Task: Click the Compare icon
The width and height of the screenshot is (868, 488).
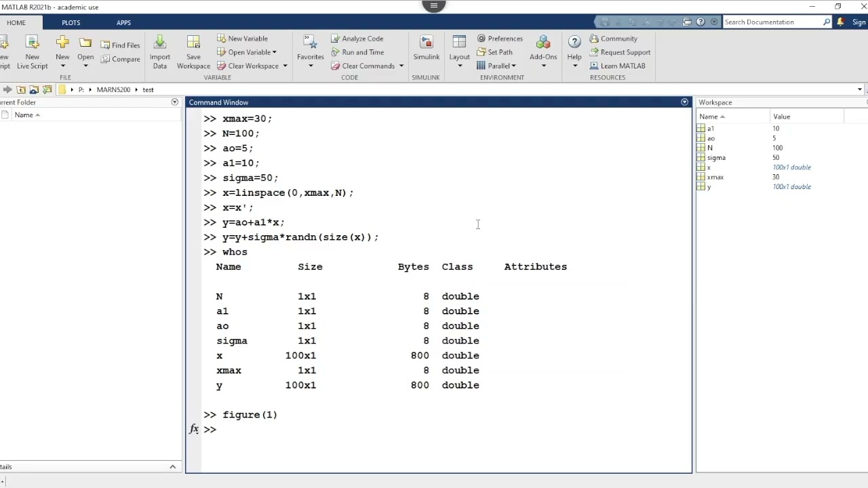Action: coord(106,59)
